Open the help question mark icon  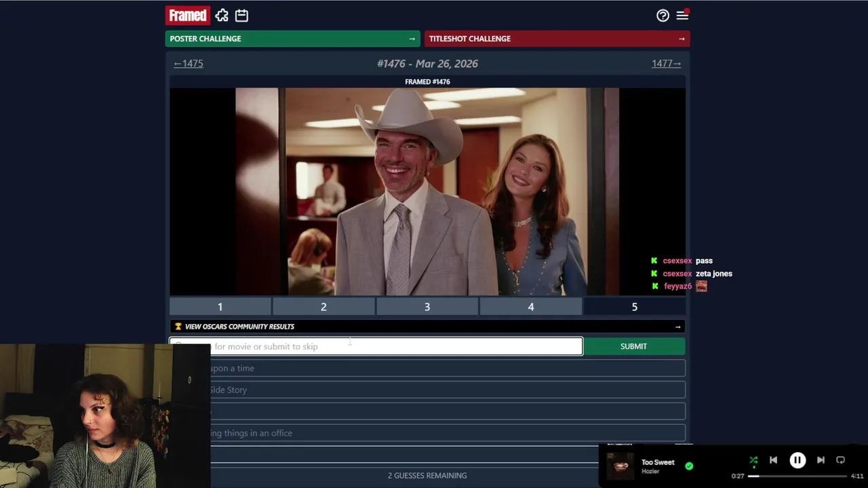coord(663,16)
